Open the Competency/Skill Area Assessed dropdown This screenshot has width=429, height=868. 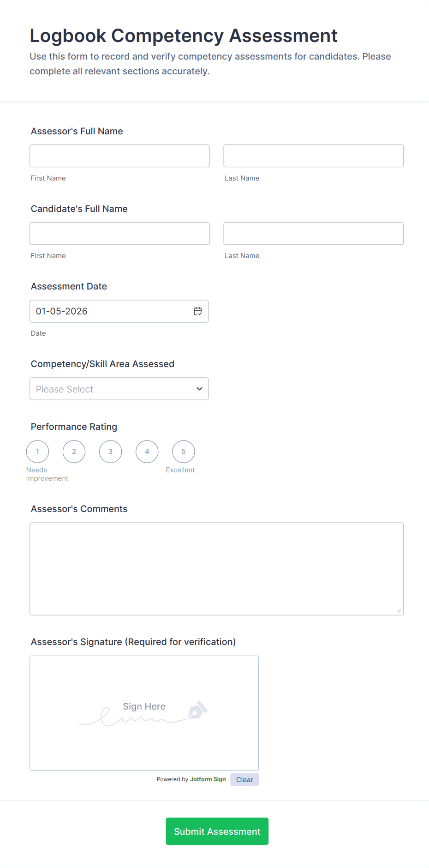(x=119, y=389)
